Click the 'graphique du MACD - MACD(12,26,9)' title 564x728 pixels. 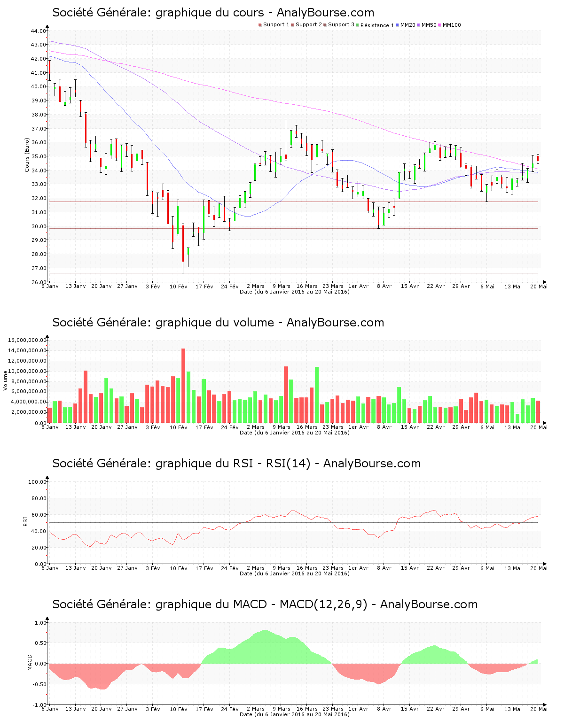(x=265, y=604)
